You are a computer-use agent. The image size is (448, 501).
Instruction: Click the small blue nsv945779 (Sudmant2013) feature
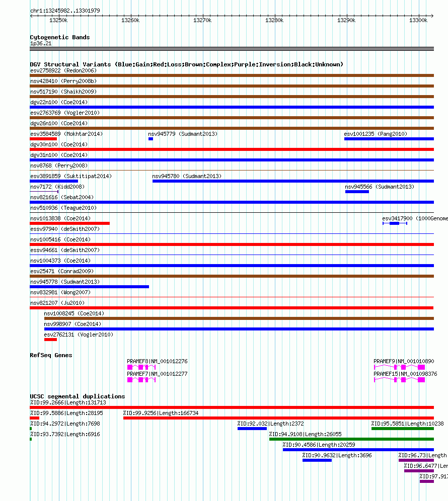151,139
